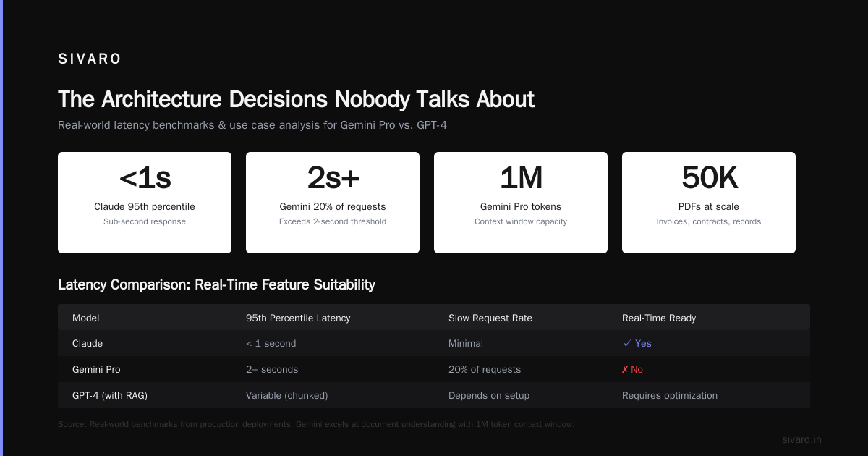Click the main headline about Architecture Decisions
The height and width of the screenshot is (456, 868).
[297, 99]
